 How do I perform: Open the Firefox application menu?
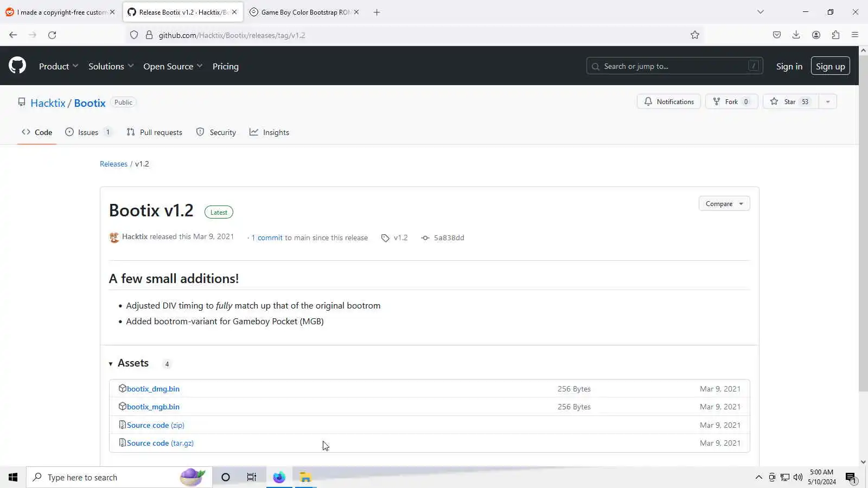(855, 35)
